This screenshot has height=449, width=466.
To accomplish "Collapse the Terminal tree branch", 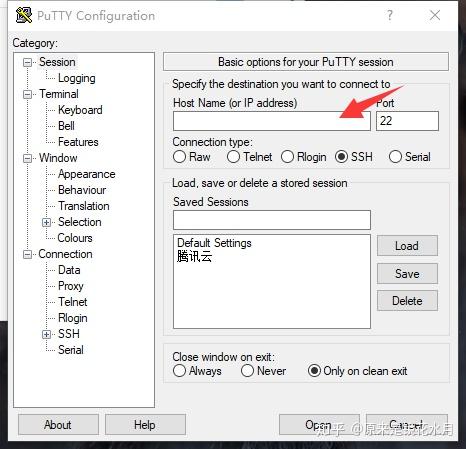I will pos(28,94).
